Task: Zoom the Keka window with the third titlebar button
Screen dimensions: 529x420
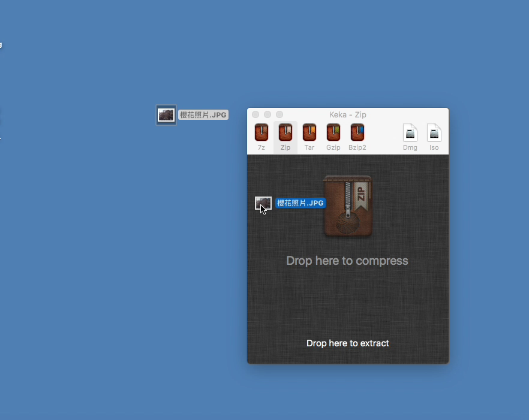Action: click(x=279, y=114)
